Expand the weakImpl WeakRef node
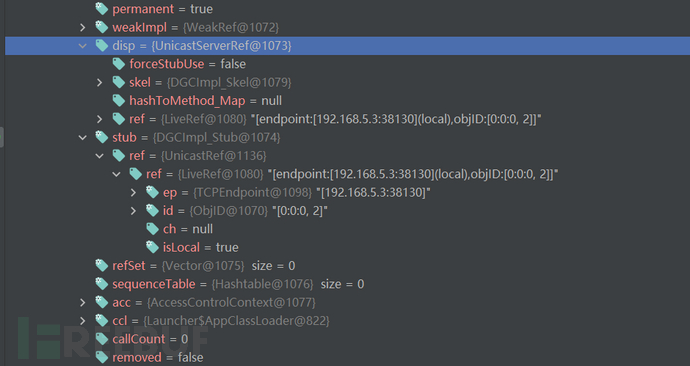This screenshot has height=366, width=690. pyautogui.click(x=83, y=27)
